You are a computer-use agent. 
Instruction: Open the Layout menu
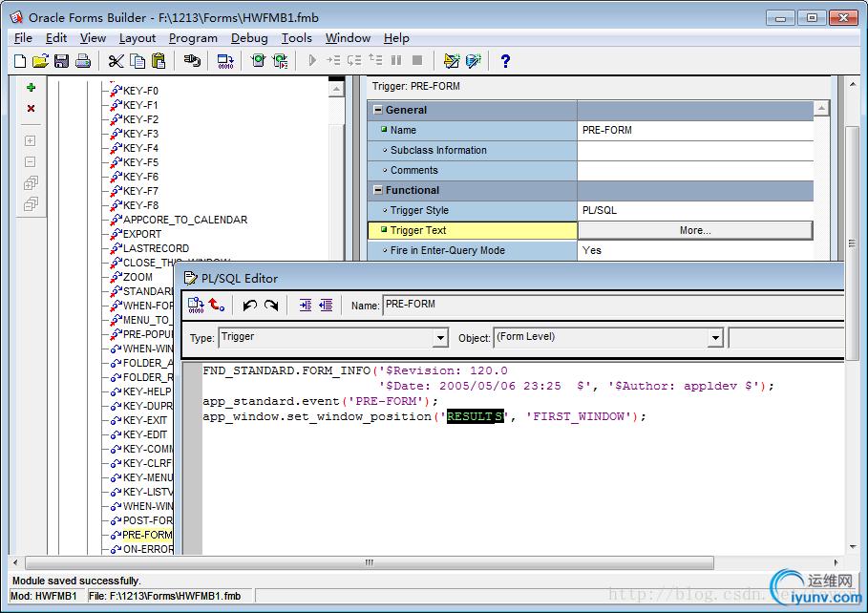pos(138,38)
